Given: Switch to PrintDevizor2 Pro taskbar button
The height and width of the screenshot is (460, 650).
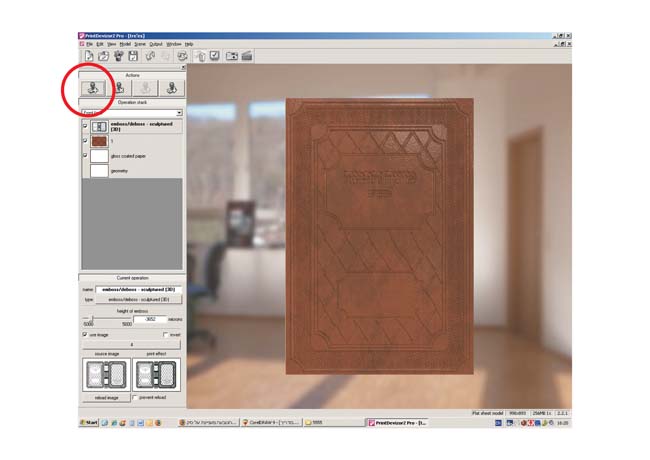Looking at the screenshot, I should point(397,423).
